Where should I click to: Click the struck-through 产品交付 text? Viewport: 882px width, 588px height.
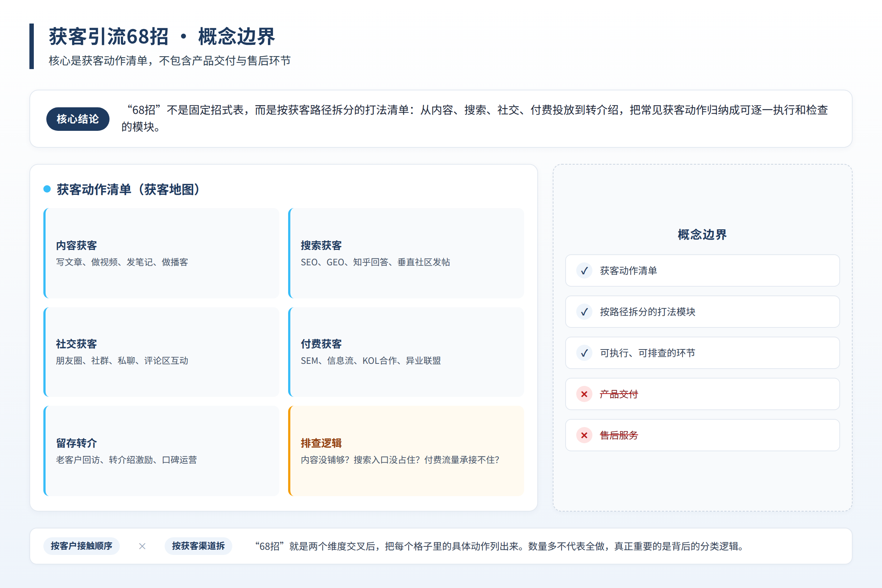pos(619,394)
